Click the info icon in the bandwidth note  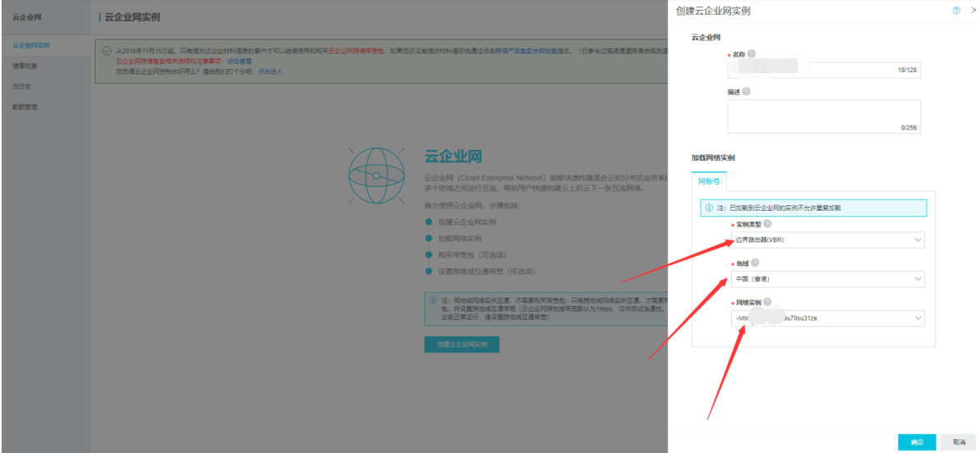[x=433, y=300]
